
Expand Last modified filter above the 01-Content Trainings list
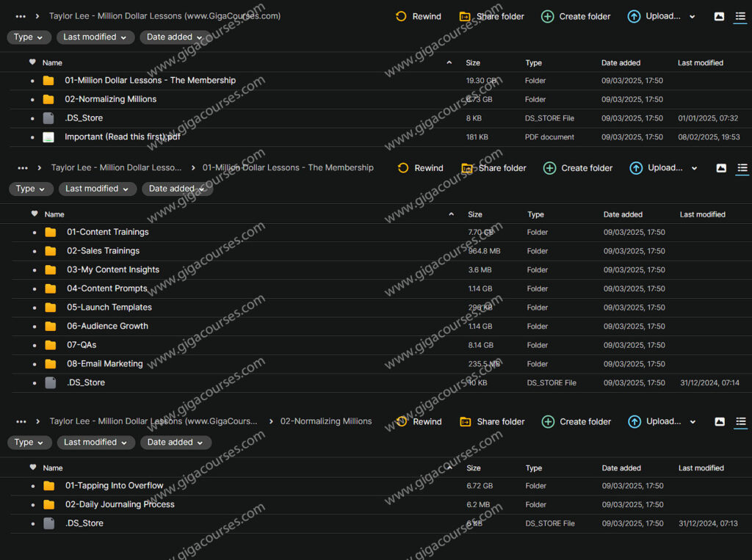(96, 189)
